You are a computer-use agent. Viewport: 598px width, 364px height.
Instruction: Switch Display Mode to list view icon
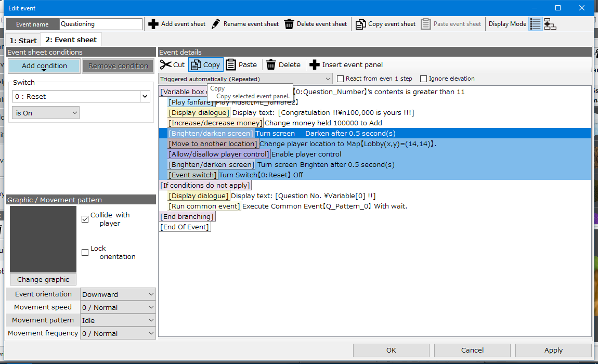[x=536, y=24]
